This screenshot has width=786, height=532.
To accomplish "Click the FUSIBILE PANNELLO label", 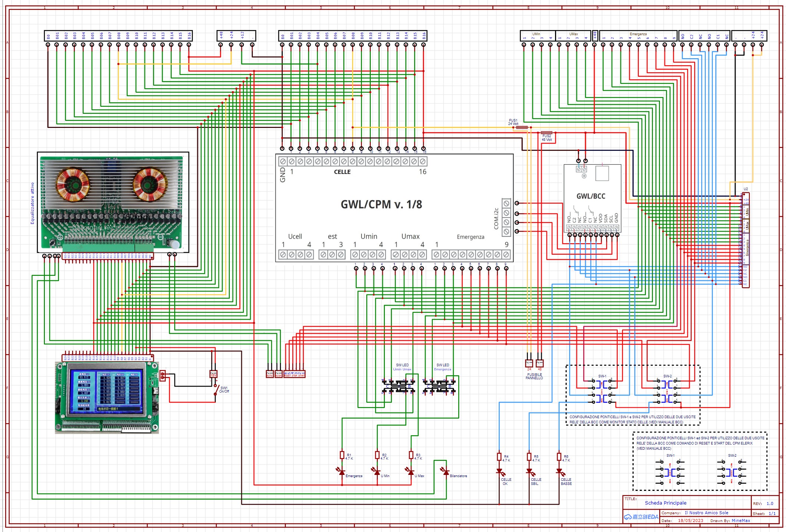I will click(x=534, y=376).
